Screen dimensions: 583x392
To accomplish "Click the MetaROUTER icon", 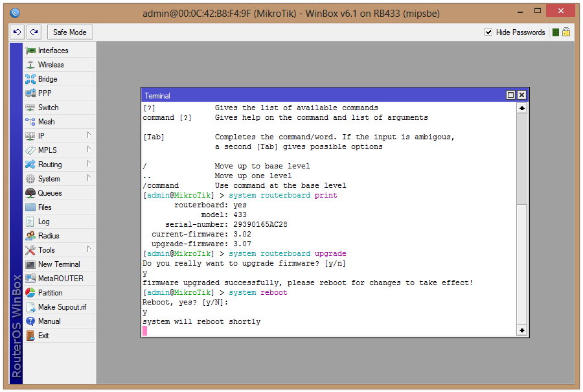I will pos(30,279).
